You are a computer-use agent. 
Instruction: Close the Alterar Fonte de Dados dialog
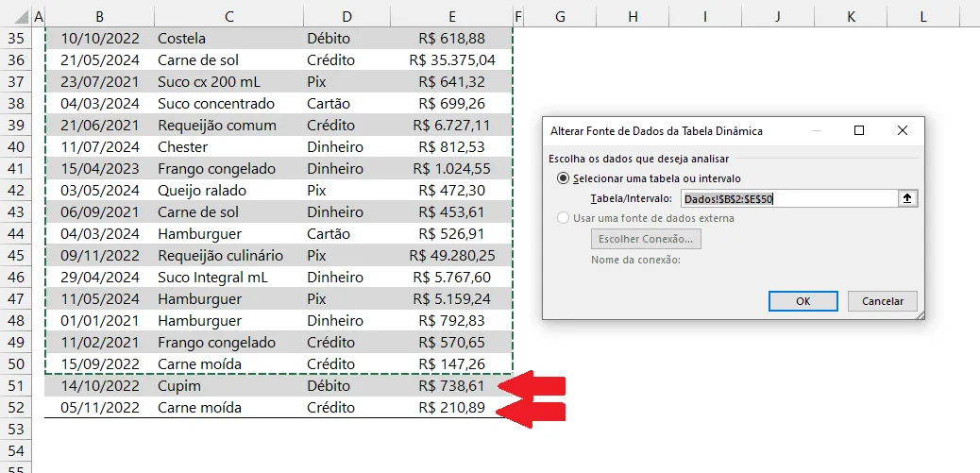tap(902, 130)
